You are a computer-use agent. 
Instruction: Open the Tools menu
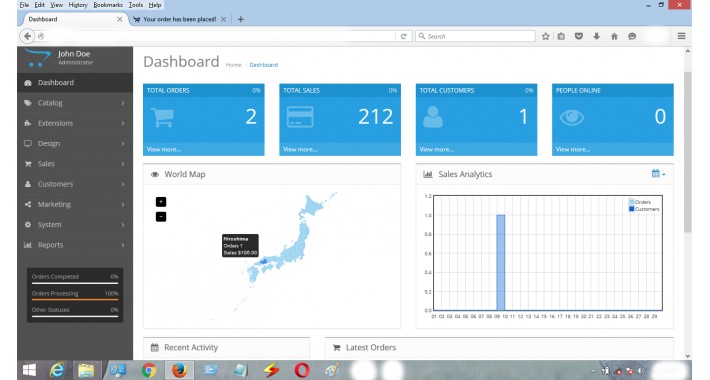[135, 5]
